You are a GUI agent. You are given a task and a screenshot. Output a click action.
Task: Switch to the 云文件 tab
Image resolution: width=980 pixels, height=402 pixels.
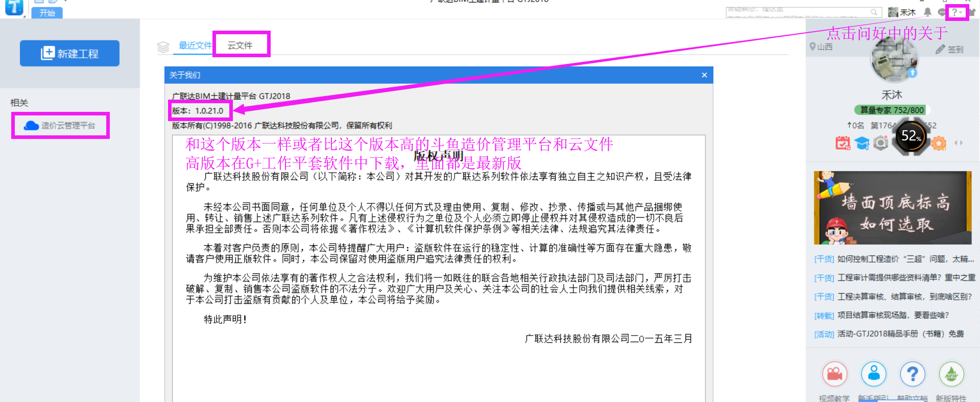(240, 45)
